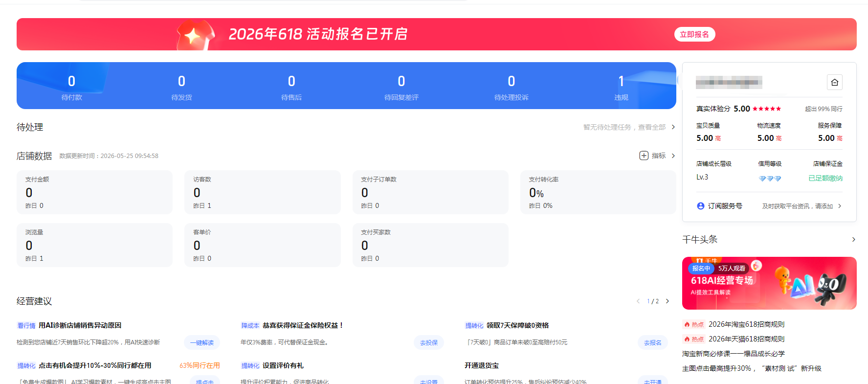Screen dimensions: 868x384
Task: Click the 订阅服务号 user icon
Action: coord(701,206)
